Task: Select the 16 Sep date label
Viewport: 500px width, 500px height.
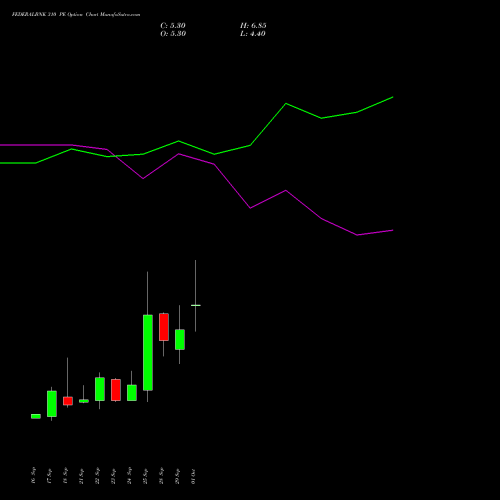Action: [33, 475]
